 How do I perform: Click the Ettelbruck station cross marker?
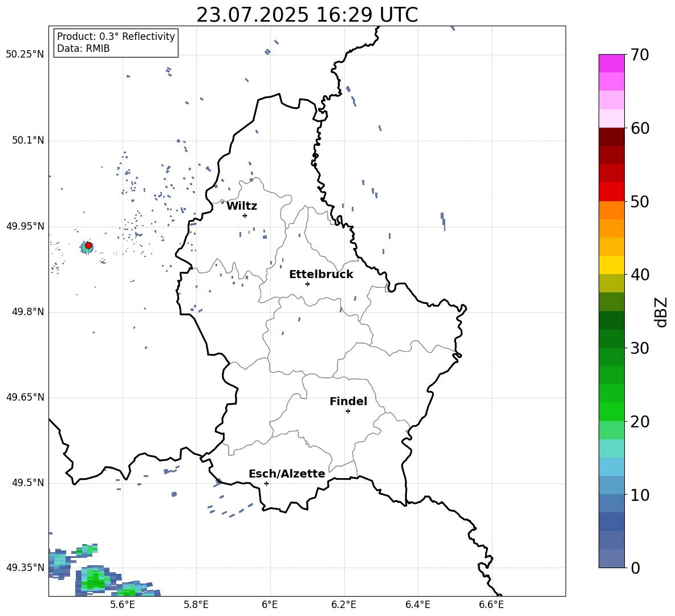[x=307, y=284]
